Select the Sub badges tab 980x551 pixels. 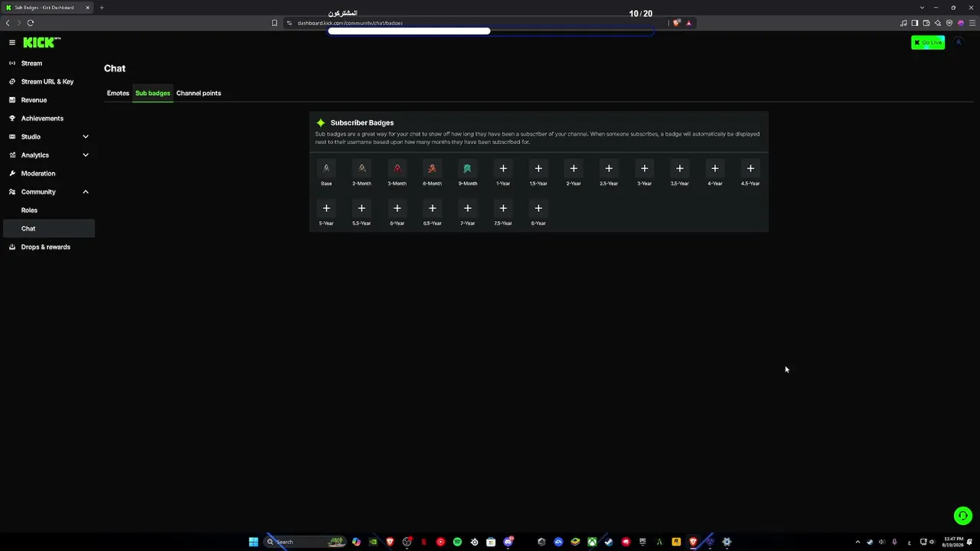point(152,93)
